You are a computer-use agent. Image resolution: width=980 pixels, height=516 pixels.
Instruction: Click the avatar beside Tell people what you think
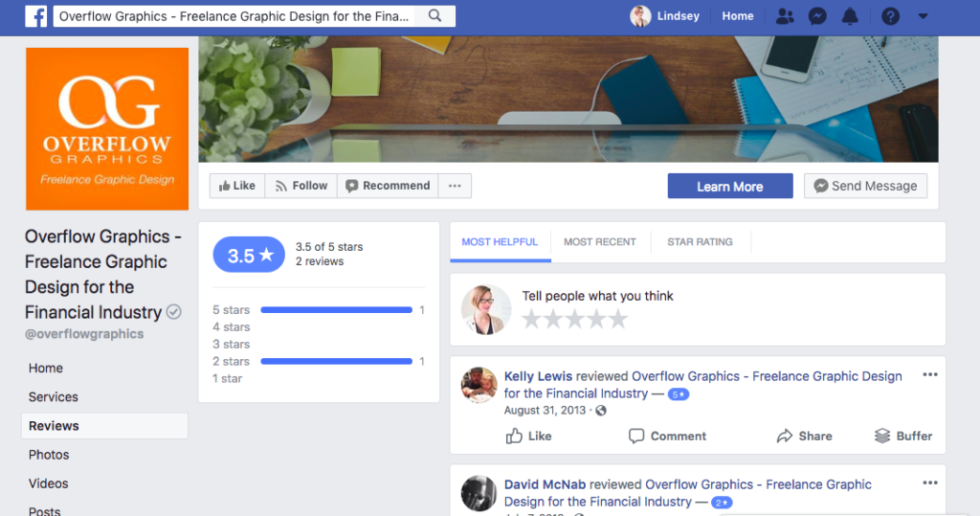tap(486, 309)
